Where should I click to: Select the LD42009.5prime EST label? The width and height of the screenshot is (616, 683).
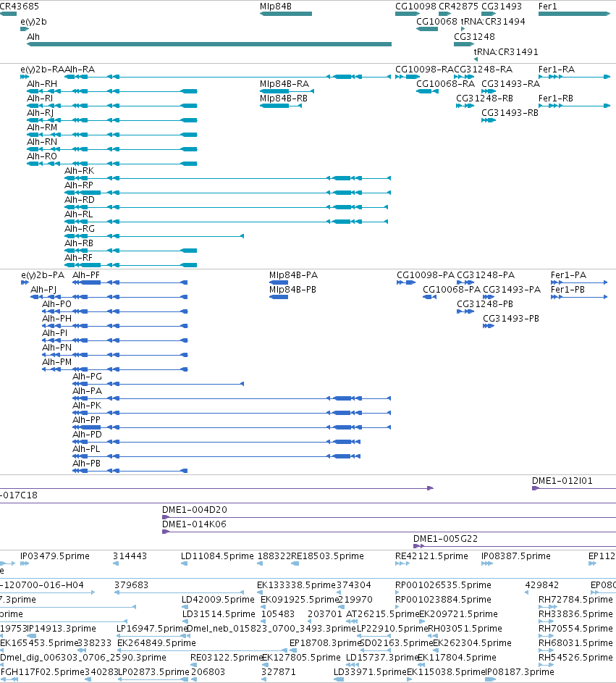coord(218,600)
